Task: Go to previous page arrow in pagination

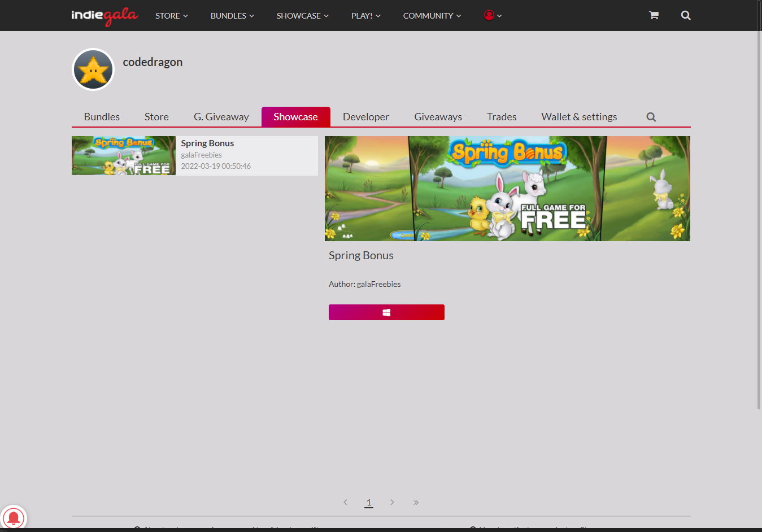Action: (x=345, y=502)
